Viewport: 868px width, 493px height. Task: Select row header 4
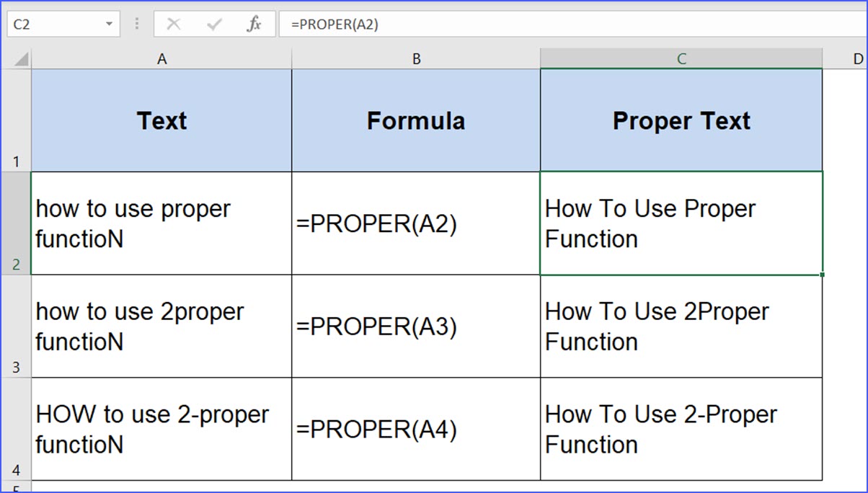pos(16,429)
